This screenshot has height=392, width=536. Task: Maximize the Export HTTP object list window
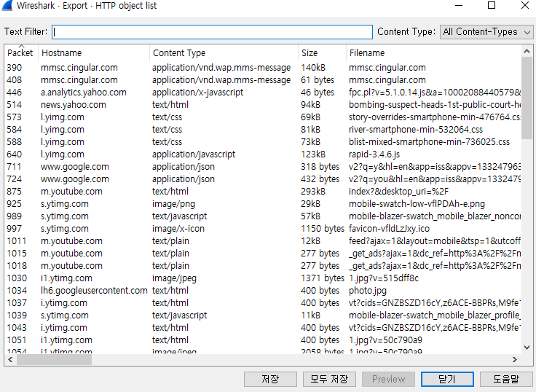coord(492,6)
